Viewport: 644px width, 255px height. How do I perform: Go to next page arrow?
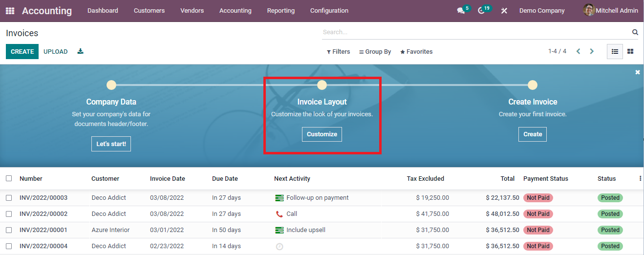pyautogui.click(x=592, y=51)
